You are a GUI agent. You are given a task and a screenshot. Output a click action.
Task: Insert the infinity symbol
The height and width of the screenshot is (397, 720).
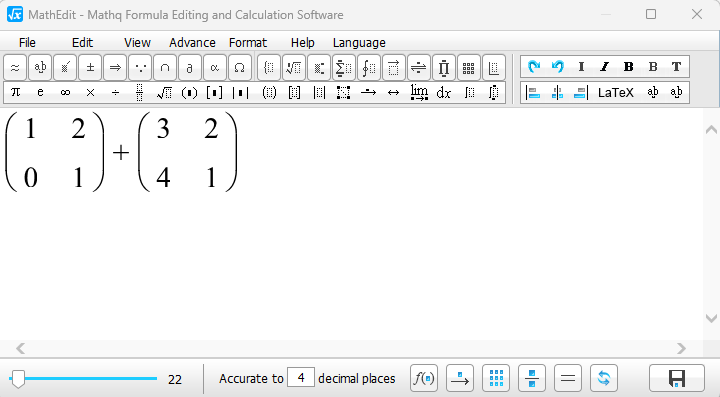[x=65, y=92]
